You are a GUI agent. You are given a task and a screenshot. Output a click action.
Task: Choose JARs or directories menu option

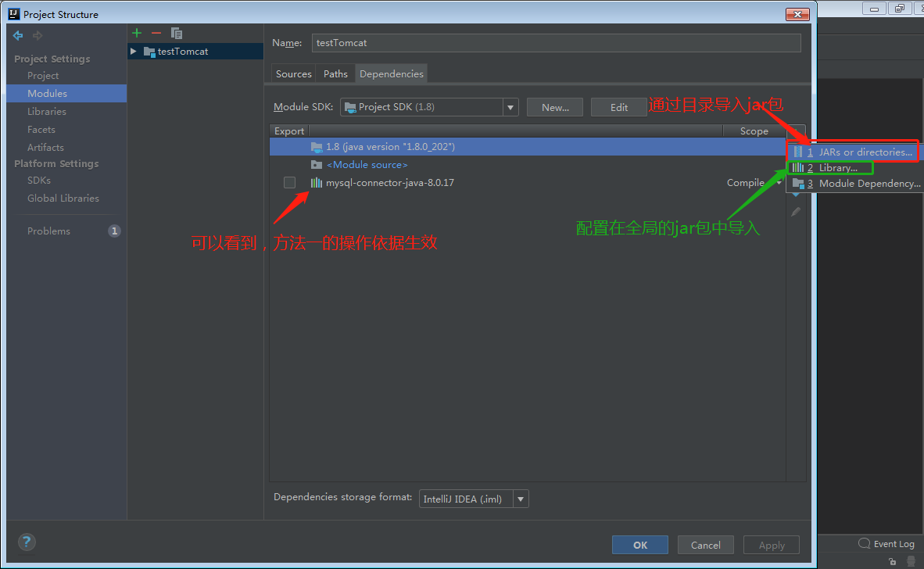854,152
